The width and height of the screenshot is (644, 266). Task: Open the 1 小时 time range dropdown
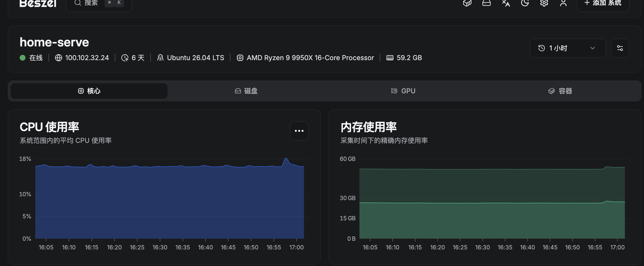pyautogui.click(x=568, y=48)
